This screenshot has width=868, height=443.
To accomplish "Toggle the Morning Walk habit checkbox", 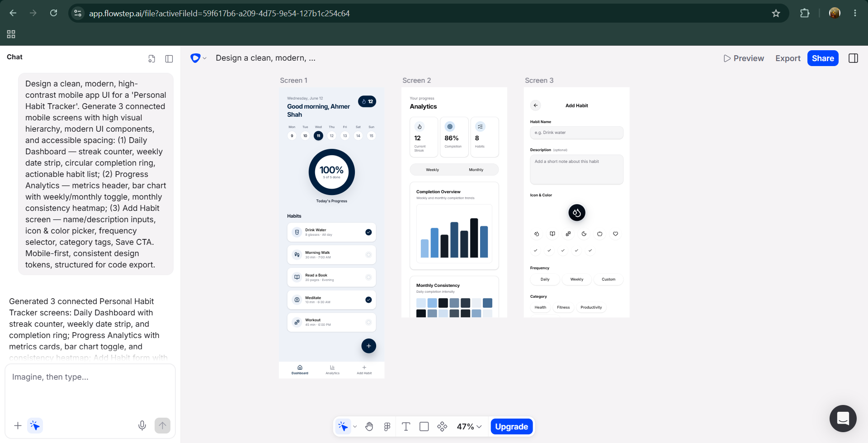I will 368,255.
